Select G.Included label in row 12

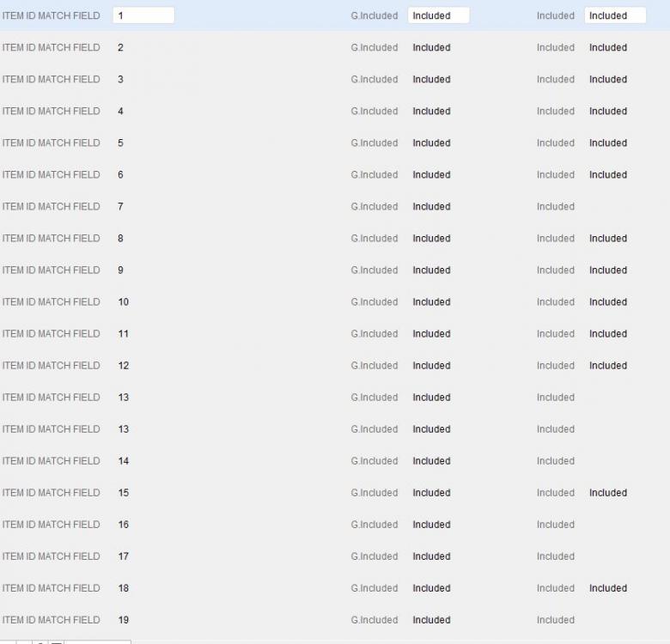[375, 366]
